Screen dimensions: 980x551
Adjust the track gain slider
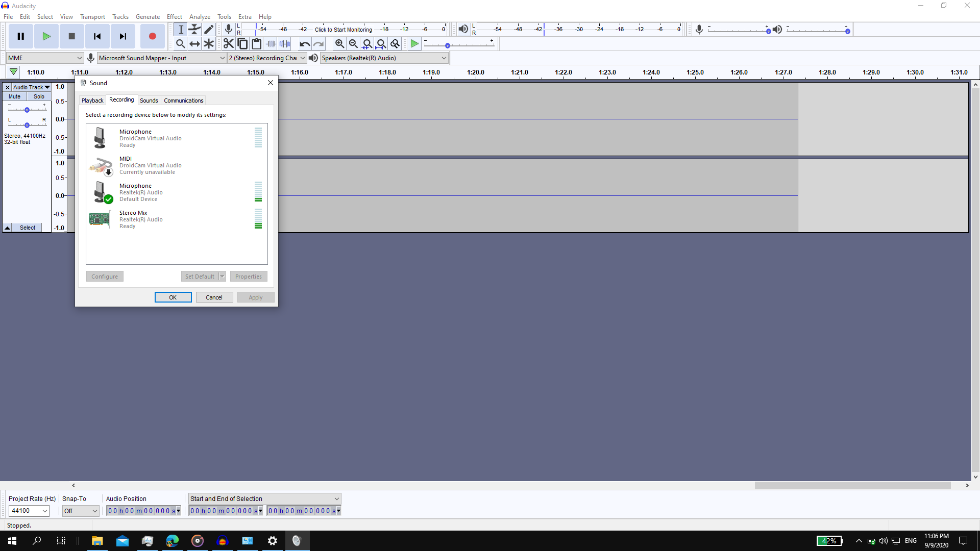[x=27, y=110]
